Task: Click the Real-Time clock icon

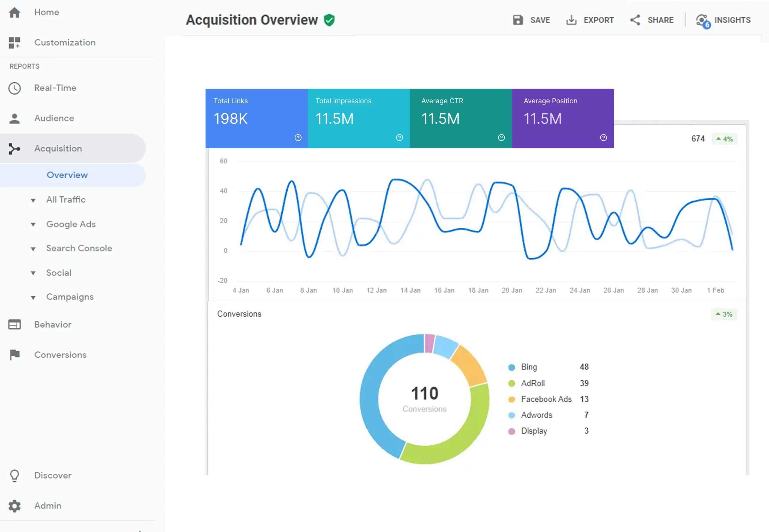Action: point(14,88)
